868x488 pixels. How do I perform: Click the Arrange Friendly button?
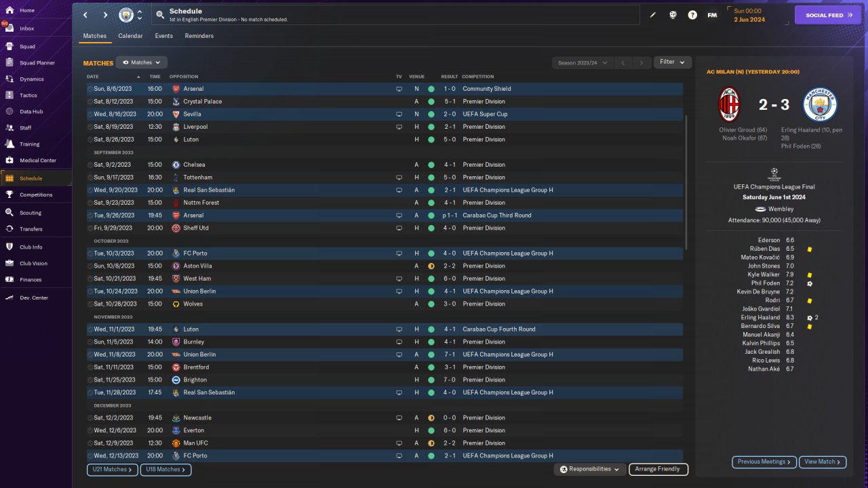click(658, 469)
